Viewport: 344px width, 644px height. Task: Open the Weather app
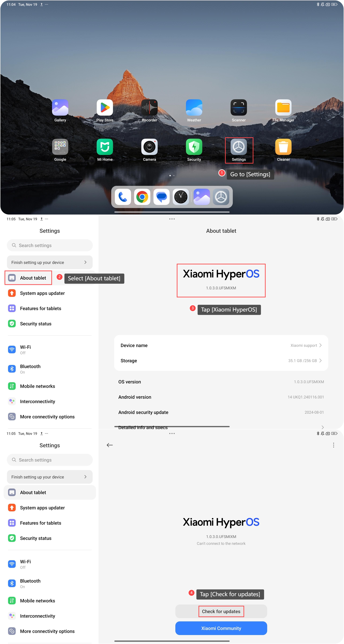tap(194, 107)
